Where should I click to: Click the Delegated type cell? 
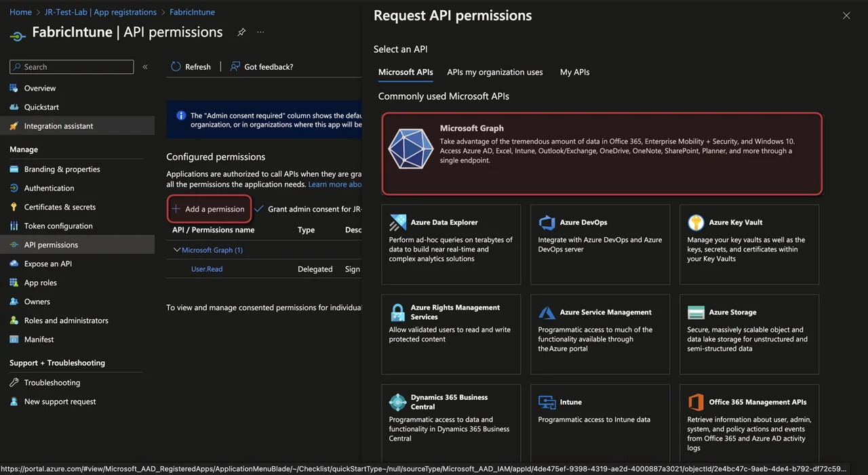(315, 269)
